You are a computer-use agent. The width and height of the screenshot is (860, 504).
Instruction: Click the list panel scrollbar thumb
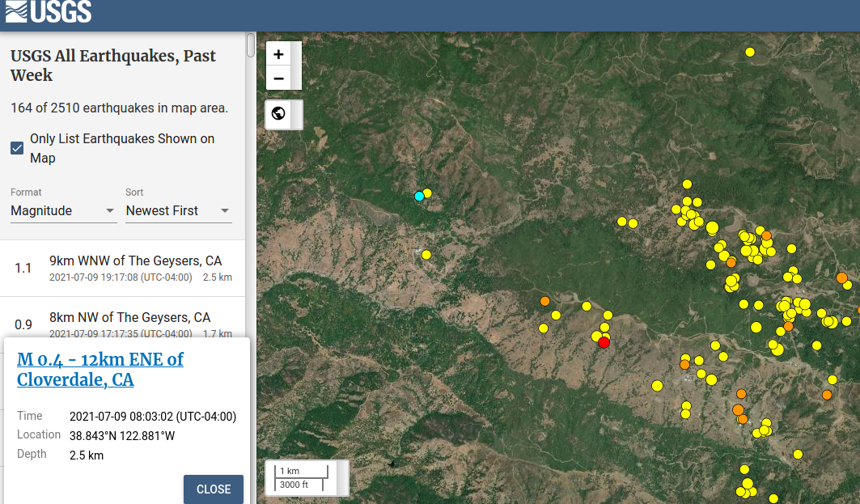251,45
